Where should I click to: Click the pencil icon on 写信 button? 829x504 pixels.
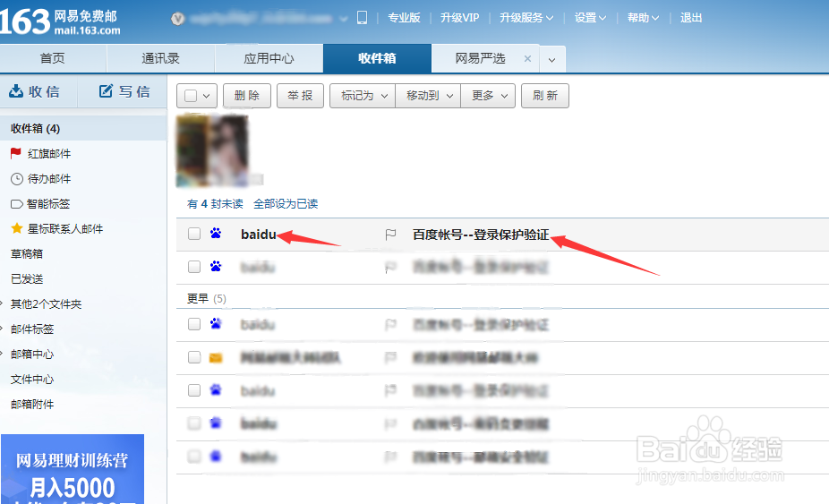coord(106,91)
